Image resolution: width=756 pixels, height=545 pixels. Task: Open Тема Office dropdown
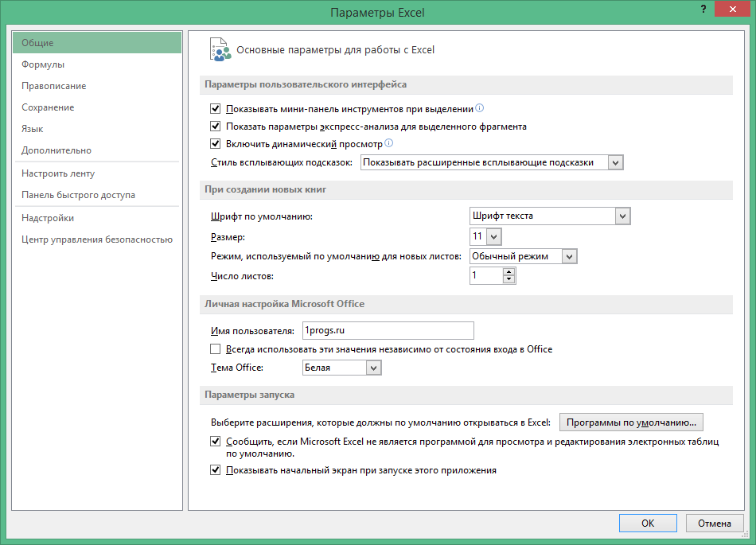click(373, 368)
